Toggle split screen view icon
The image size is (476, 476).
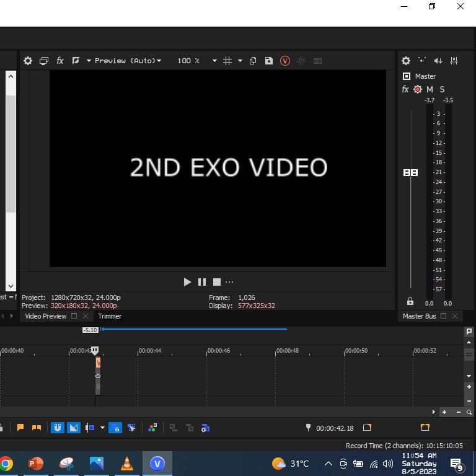point(76,61)
